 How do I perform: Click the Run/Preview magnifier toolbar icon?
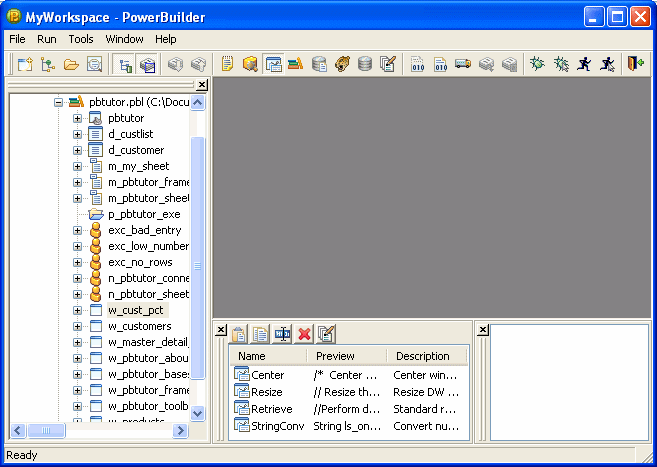pyautogui.click(x=94, y=64)
